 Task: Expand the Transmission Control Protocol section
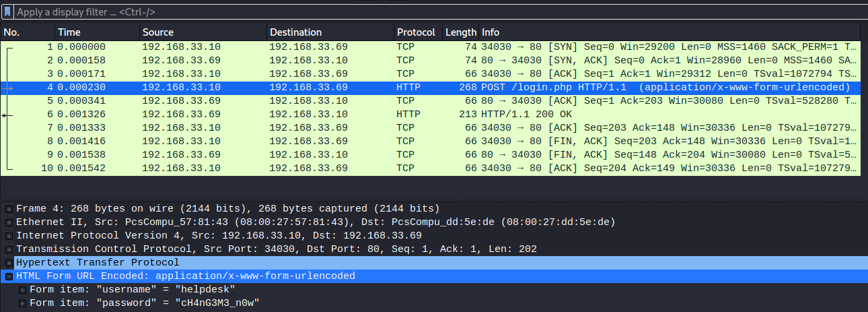point(9,249)
